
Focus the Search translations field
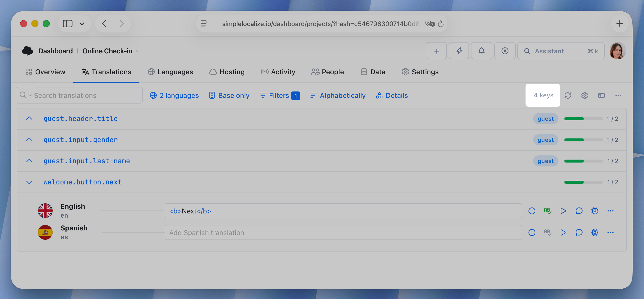pos(79,95)
